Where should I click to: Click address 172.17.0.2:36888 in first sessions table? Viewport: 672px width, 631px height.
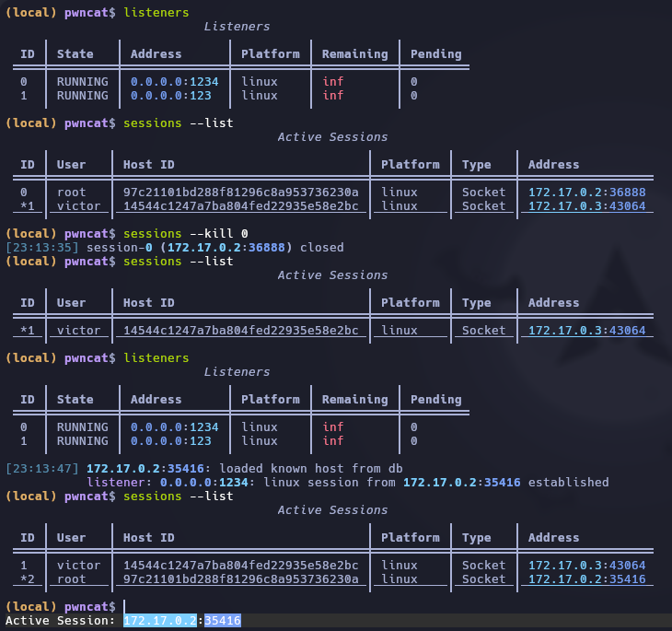click(x=586, y=193)
